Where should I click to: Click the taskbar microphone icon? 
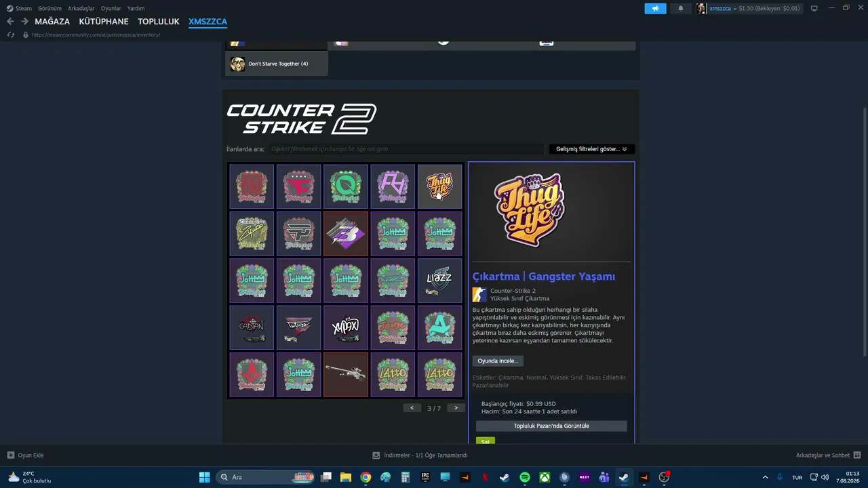(780, 477)
